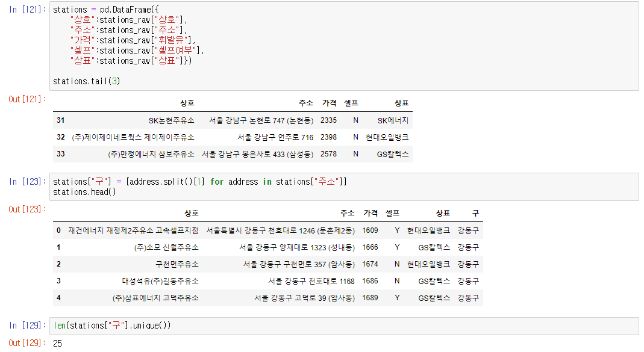Click 구 column header in second table
Image resolution: width=644 pixels, height=352 pixels.
click(475, 213)
